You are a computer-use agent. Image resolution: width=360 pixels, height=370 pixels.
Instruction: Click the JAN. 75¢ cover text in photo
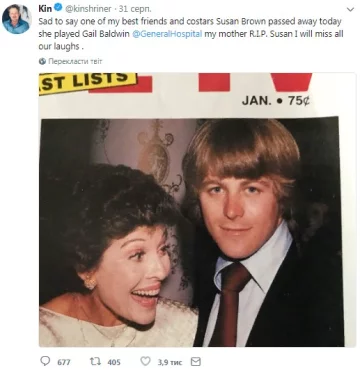(276, 101)
